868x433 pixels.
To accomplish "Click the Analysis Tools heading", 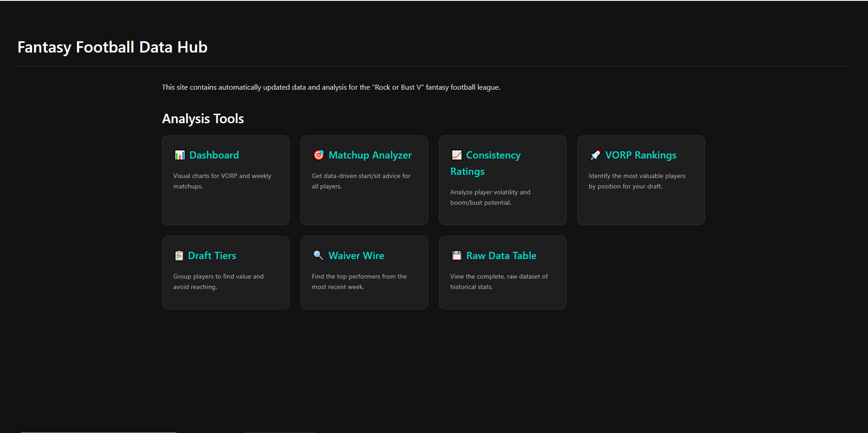I will click(x=203, y=119).
